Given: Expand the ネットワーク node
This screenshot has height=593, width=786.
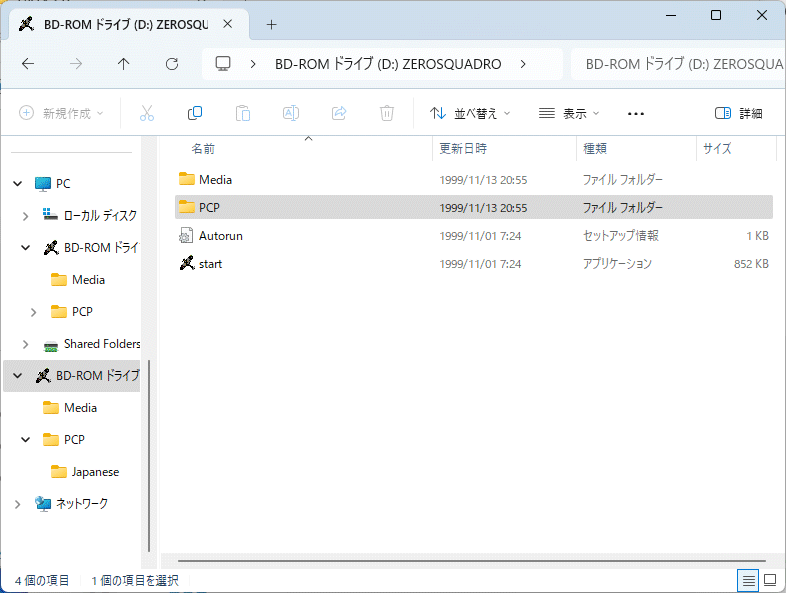Looking at the screenshot, I should point(18,504).
